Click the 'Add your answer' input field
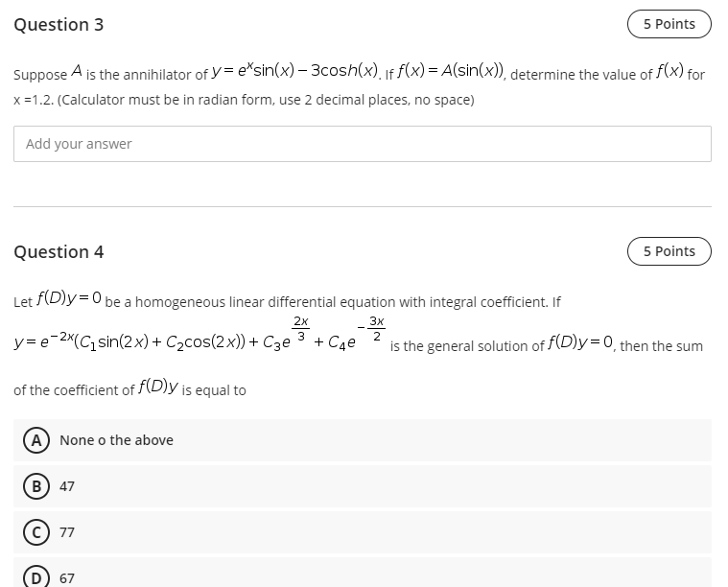The width and height of the screenshot is (728, 587). [363, 144]
